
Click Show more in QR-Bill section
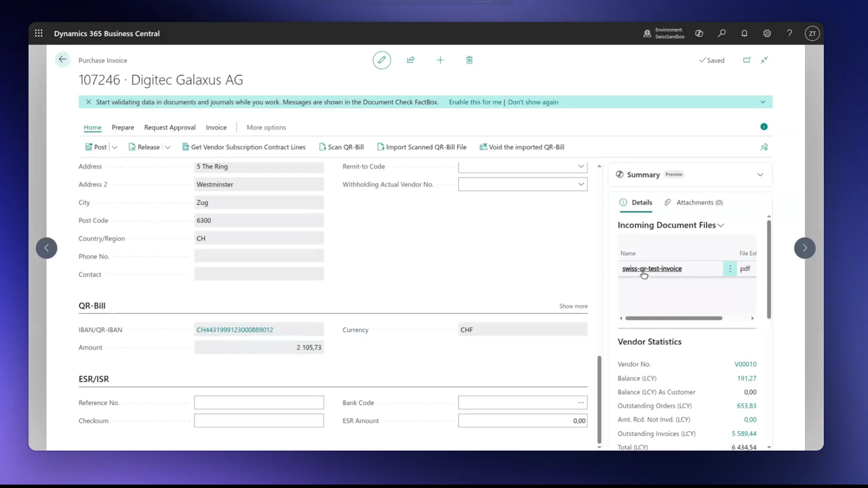coord(574,306)
